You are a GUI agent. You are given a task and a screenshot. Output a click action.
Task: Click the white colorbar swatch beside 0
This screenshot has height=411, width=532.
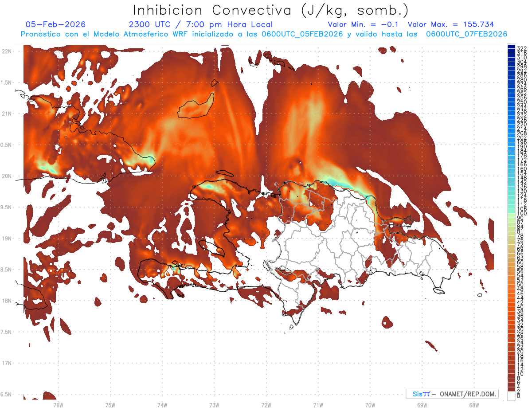point(511,396)
